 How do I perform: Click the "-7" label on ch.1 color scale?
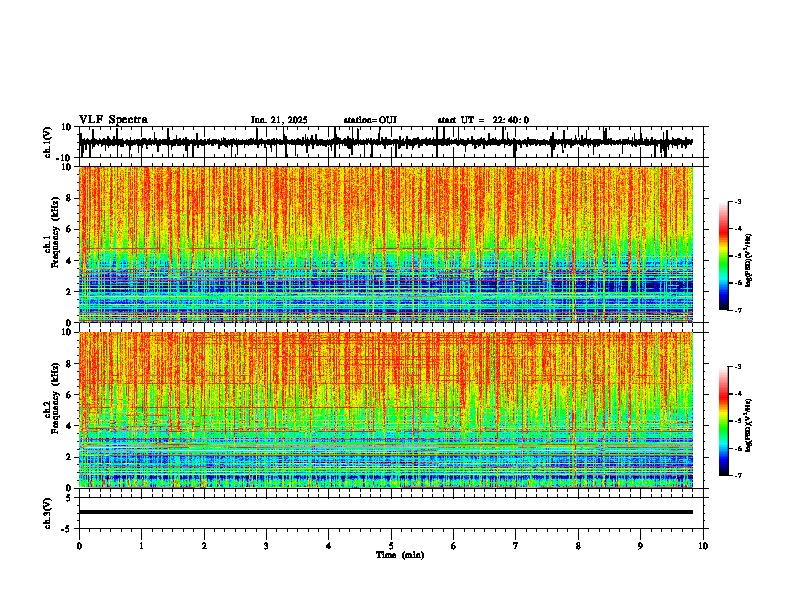coord(737,310)
